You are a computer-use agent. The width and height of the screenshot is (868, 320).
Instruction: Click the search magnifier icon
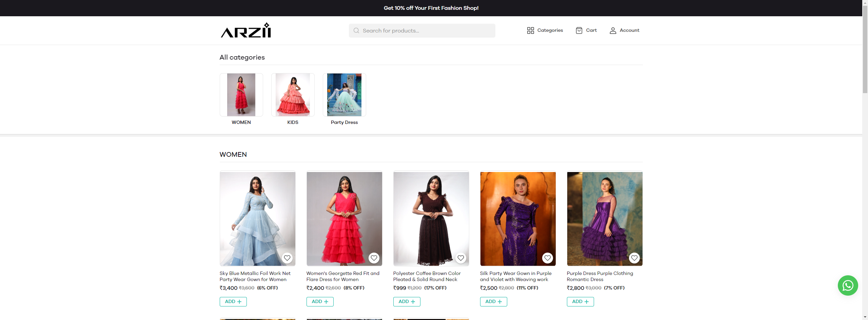(x=356, y=31)
